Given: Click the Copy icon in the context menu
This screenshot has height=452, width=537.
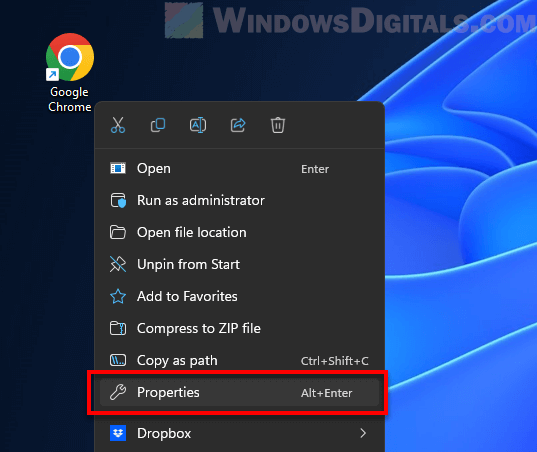Looking at the screenshot, I should (x=158, y=125).
